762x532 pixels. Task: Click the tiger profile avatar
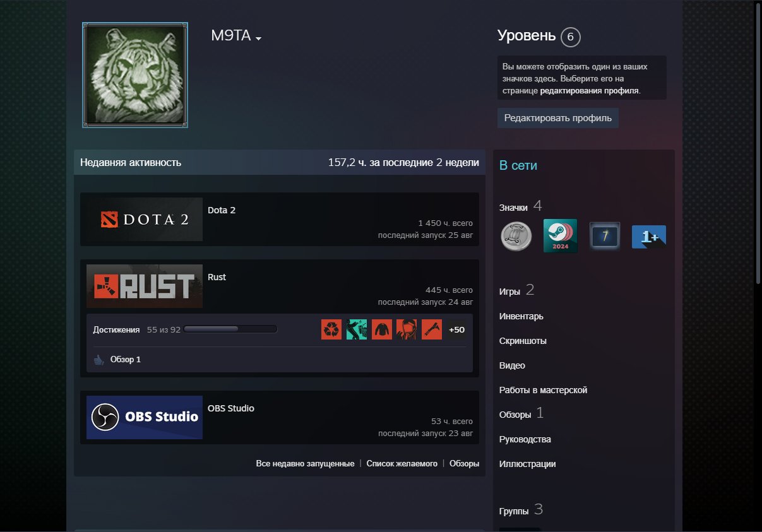134,75
